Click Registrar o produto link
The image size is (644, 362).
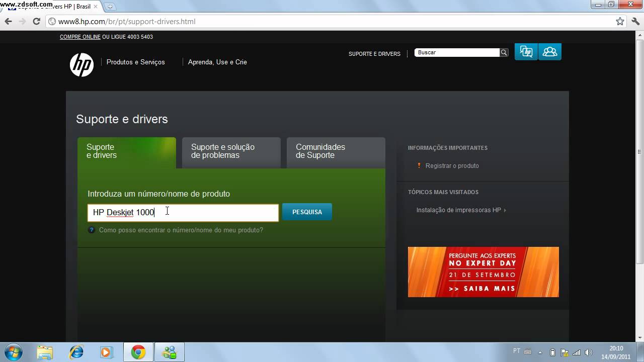point(452,165)
